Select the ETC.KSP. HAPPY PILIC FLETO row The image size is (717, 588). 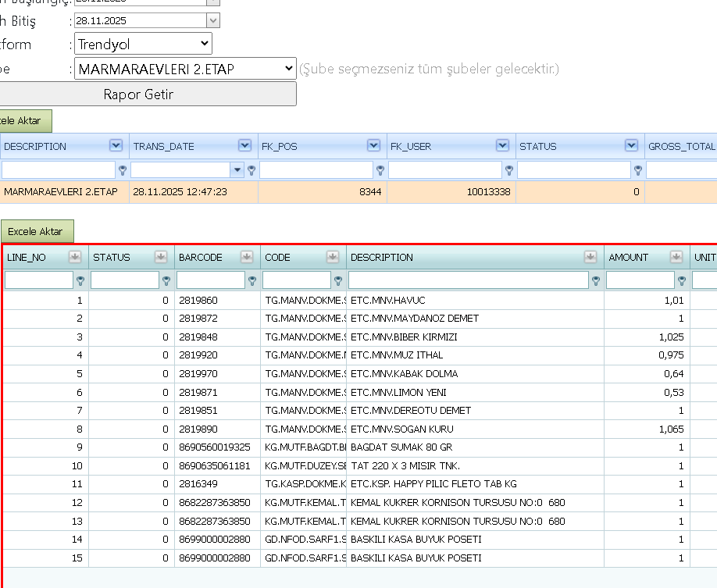point(360,484)
